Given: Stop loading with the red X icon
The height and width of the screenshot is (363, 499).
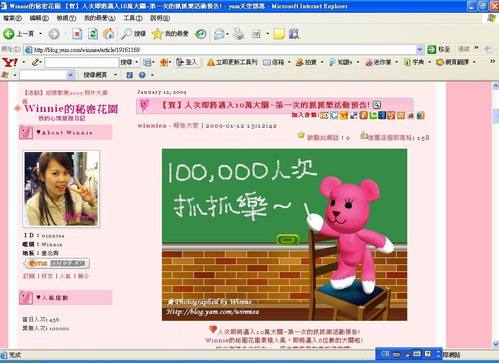Looking at the screenshot, I should [x=77, y=34].
